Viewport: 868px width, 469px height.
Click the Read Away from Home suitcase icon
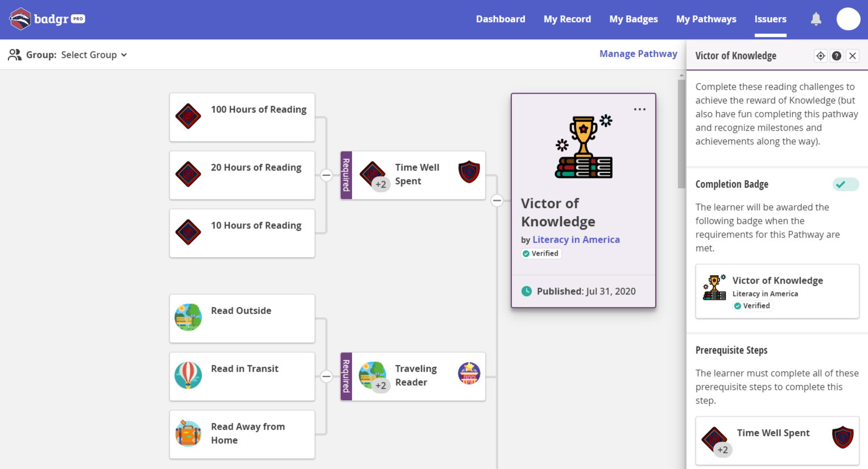click(188, 433)
